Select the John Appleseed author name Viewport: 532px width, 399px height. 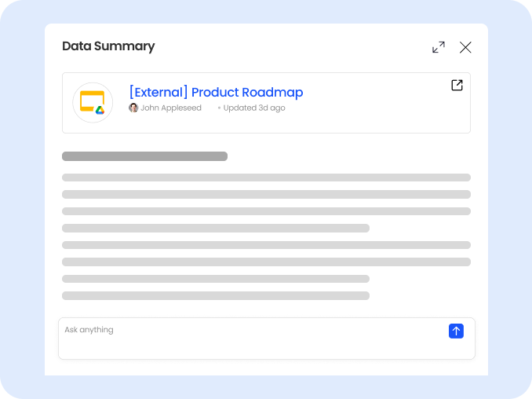click(x=170, y=108)
